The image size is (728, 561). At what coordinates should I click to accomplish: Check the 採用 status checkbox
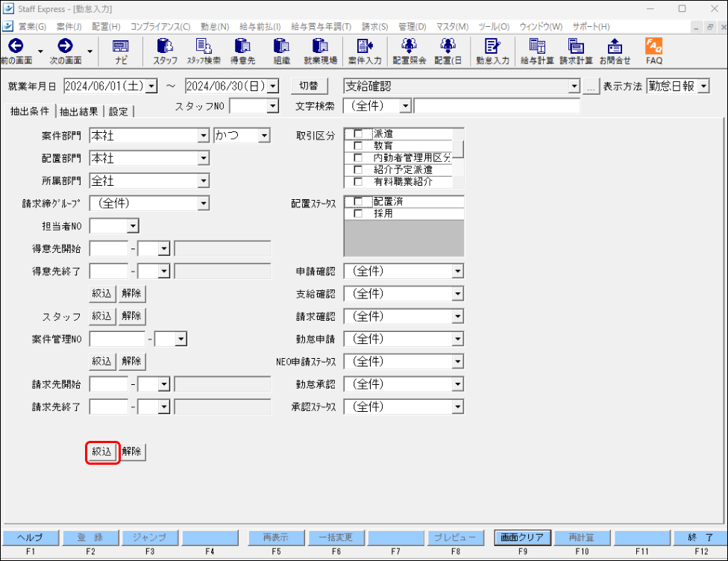click(x=358, y=213)
